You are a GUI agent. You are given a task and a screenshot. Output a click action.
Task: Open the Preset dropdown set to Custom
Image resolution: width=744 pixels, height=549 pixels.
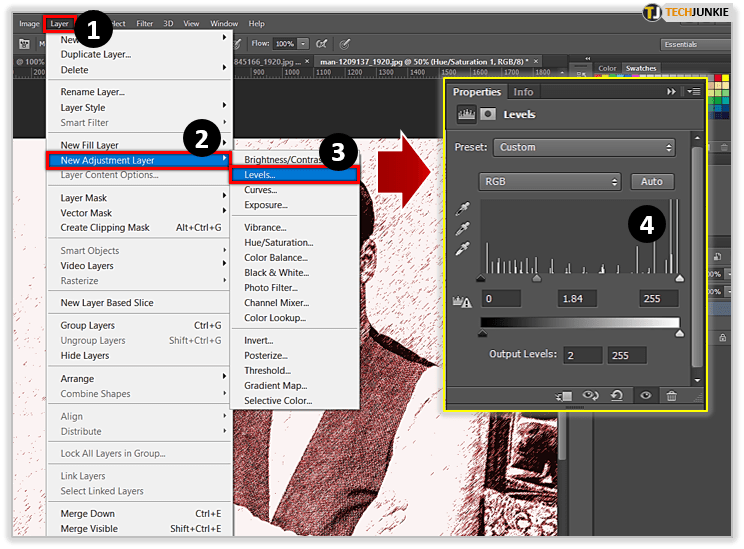point(585,147)
